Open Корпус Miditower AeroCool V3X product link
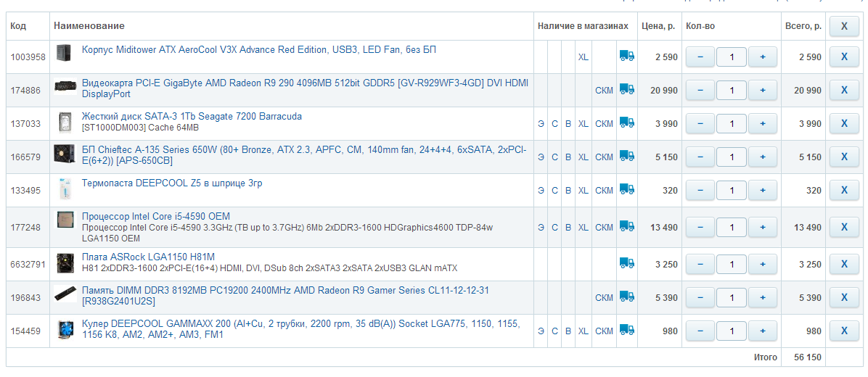Viewport: 868px width, 377px height. point(259,50)
